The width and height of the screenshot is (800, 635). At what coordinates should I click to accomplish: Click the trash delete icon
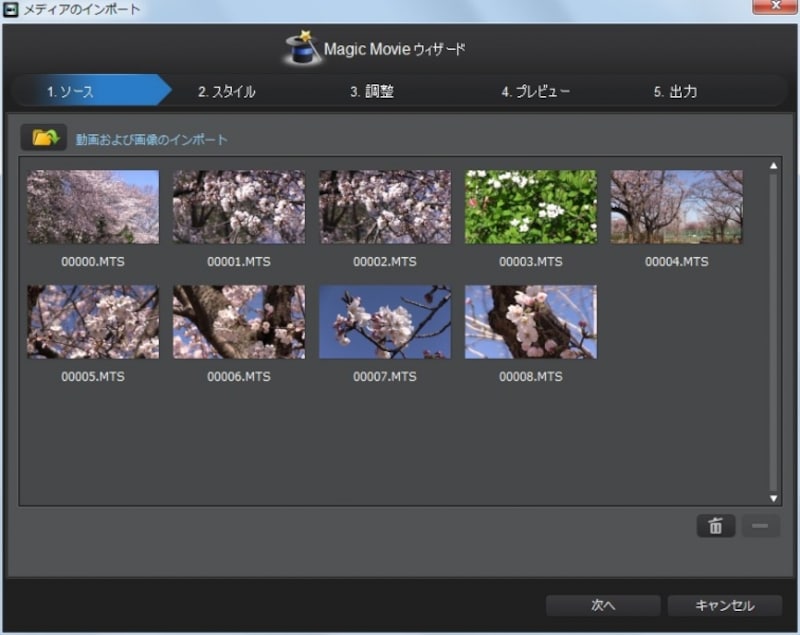click(x=715, y=526)
